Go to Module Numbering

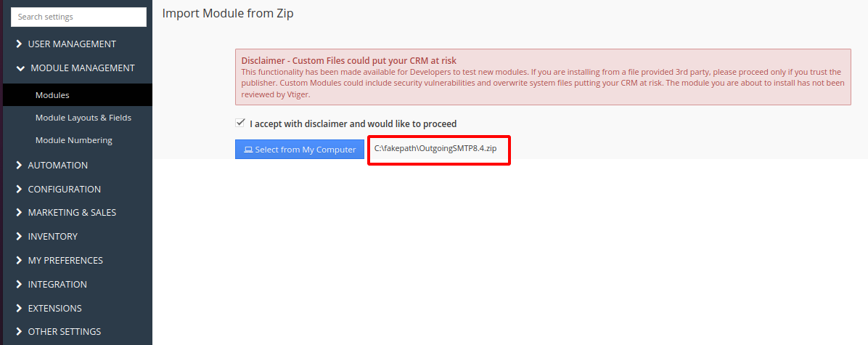click(73, 140)
